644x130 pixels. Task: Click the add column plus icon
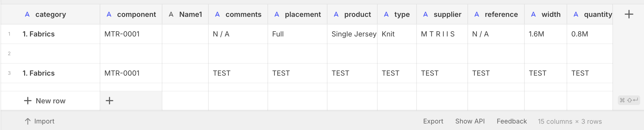click(x=629, y=14)
